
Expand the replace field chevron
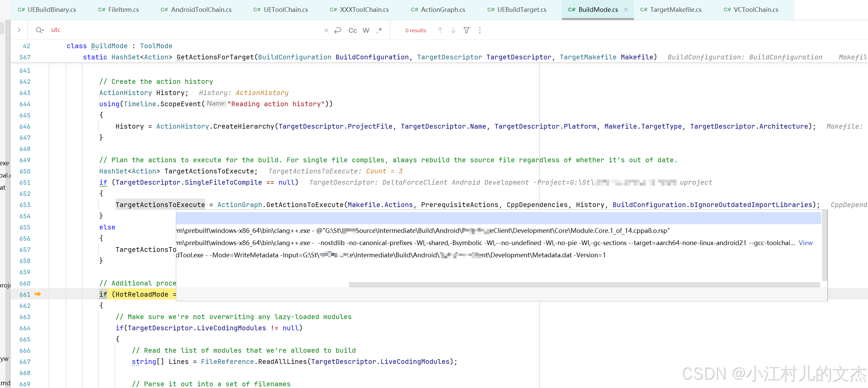pyautogui.click(x=19, y=30)
